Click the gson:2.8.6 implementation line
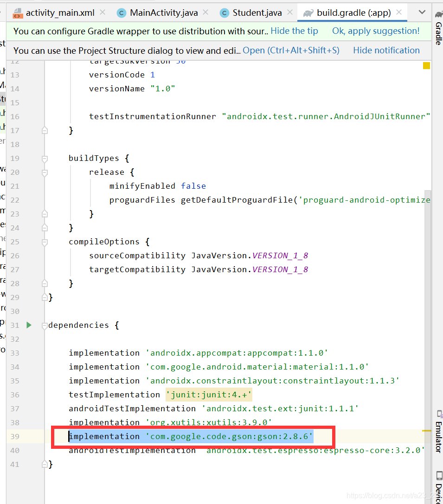This screenshot has height=504, width=443. (191, 436)
